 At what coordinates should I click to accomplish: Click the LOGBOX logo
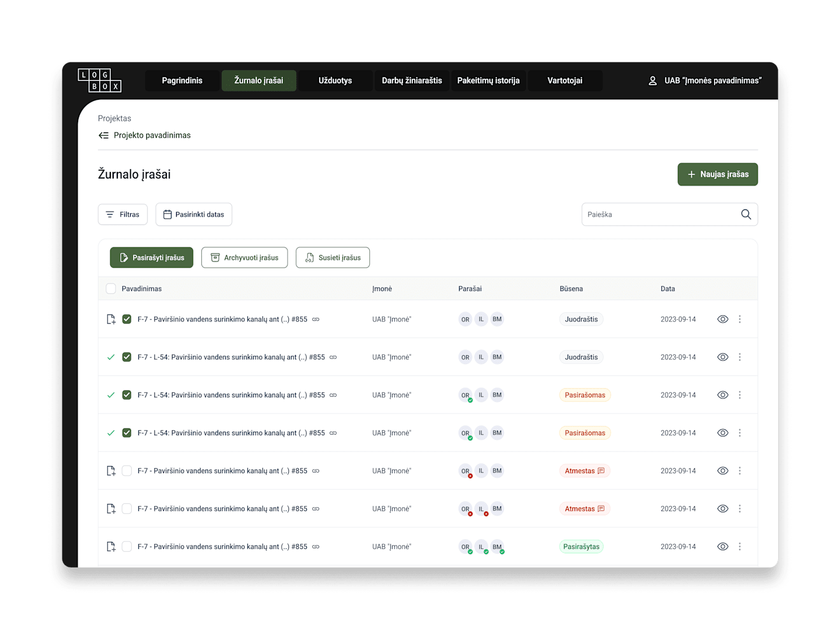pyautogui.click(x=100, y=80)
